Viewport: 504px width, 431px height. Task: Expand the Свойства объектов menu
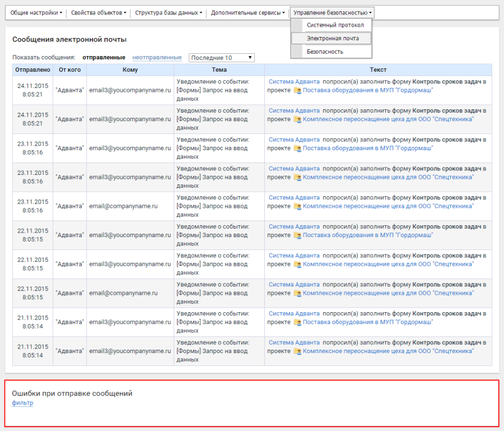tap(99, 13)
